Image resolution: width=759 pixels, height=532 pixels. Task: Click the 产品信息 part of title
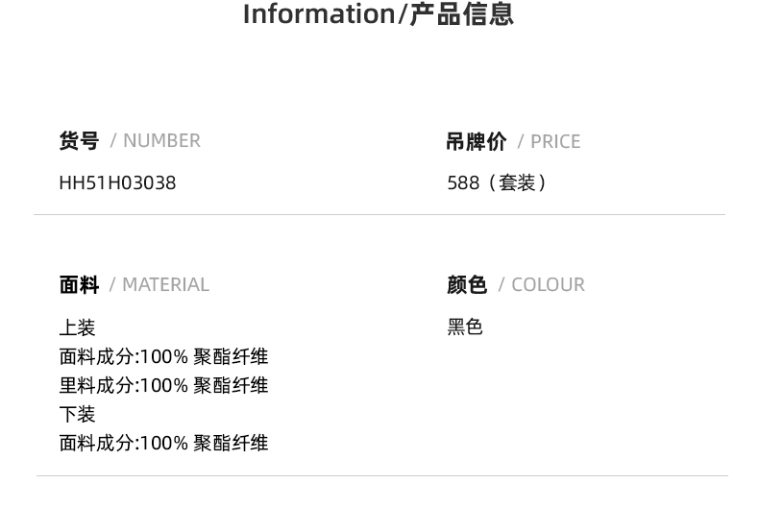(x=461, y=14)
